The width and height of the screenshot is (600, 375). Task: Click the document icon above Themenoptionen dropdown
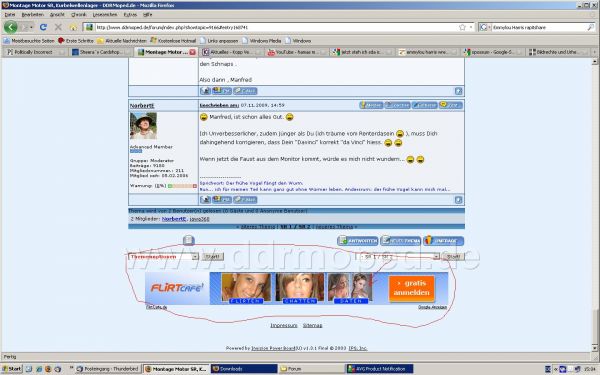[x=189, y=240]
